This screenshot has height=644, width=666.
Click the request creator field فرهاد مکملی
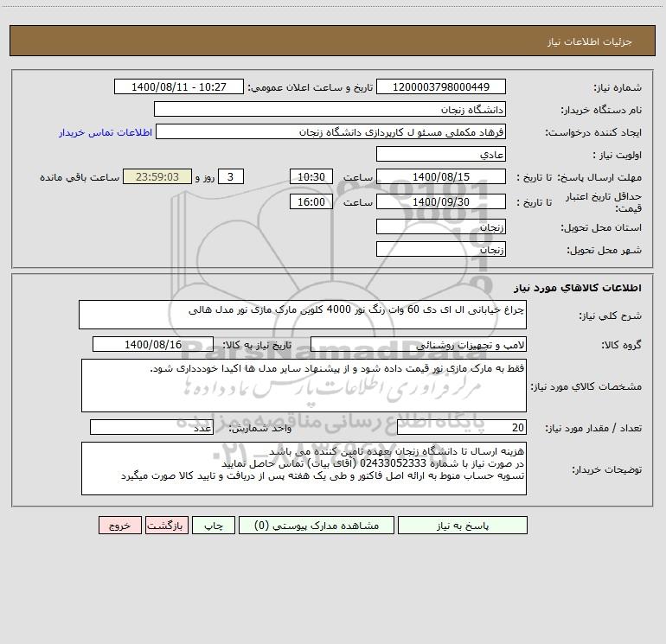[x=331, y=131]
